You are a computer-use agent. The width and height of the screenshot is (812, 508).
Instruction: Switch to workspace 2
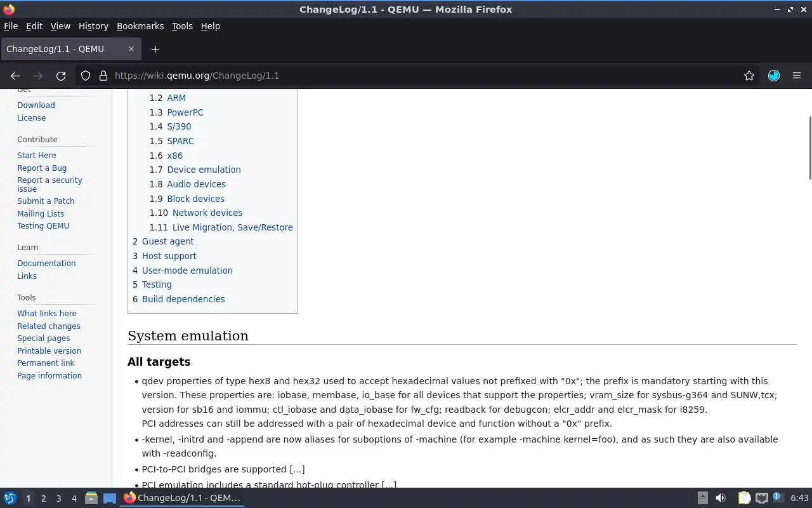43,498
